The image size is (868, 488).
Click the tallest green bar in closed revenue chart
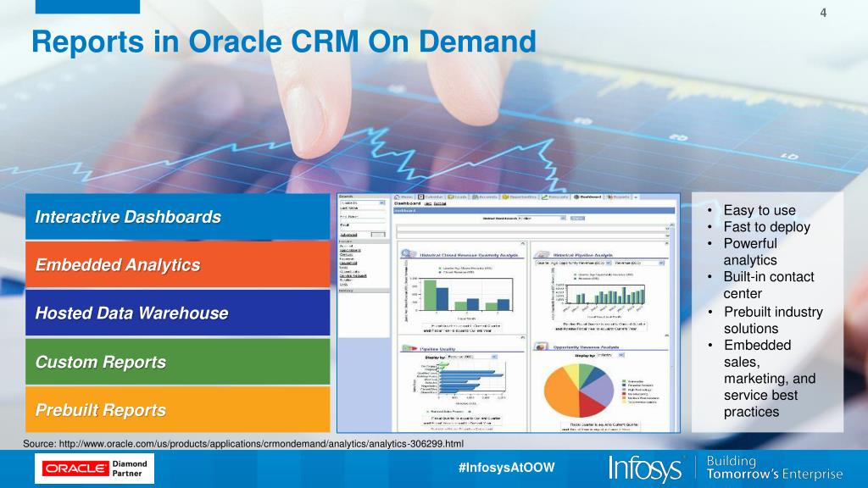click(430, 294)
